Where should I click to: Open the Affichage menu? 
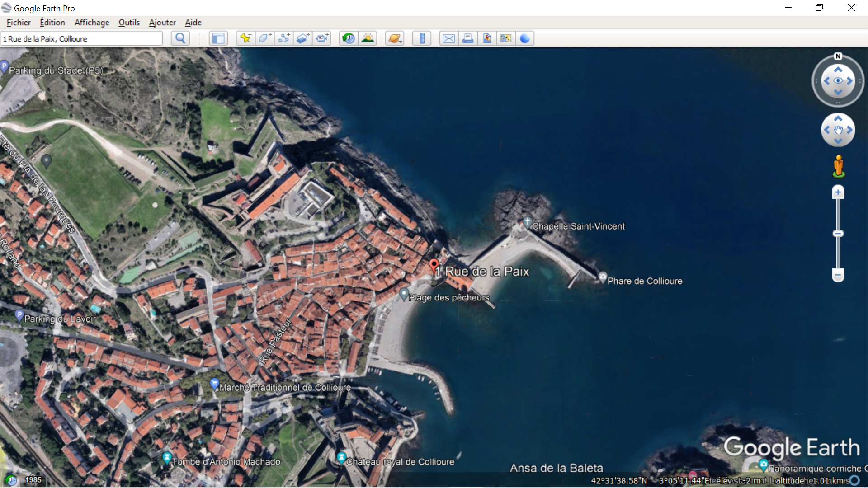92,23
